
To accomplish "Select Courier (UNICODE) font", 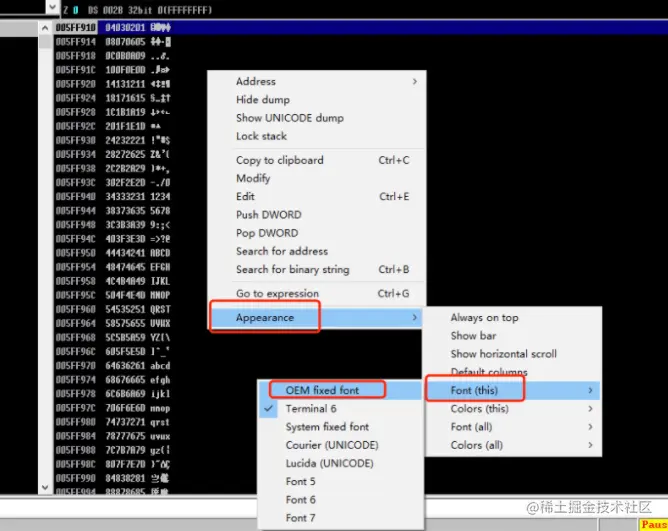I will [341, 445].
